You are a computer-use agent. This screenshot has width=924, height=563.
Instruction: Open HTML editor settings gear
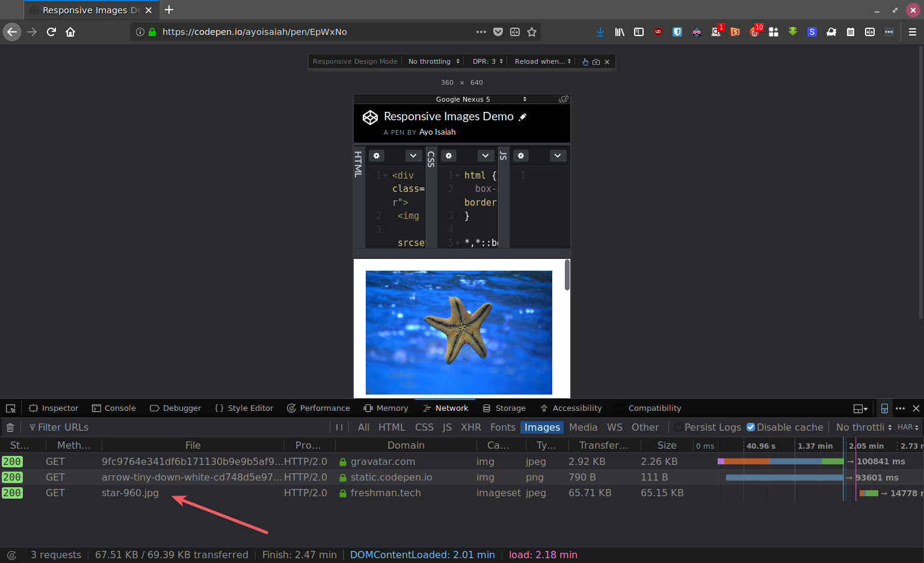(x=377, y=156)
